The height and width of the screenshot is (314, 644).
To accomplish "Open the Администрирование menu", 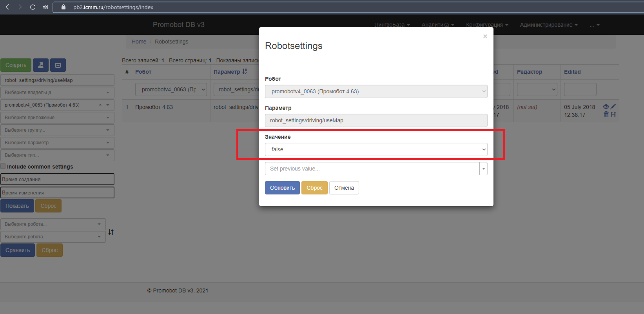I will [x=548, y=25].
